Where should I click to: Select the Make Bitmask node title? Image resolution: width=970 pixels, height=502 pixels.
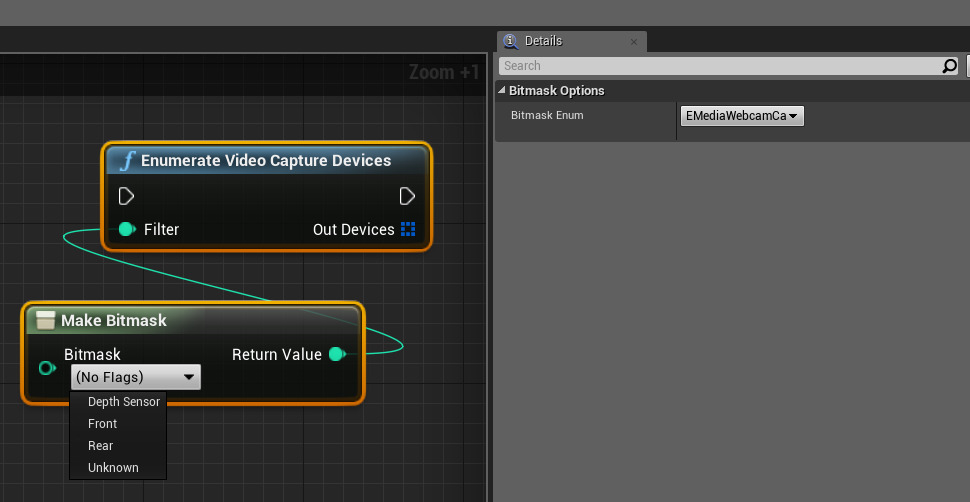[114, 321]
